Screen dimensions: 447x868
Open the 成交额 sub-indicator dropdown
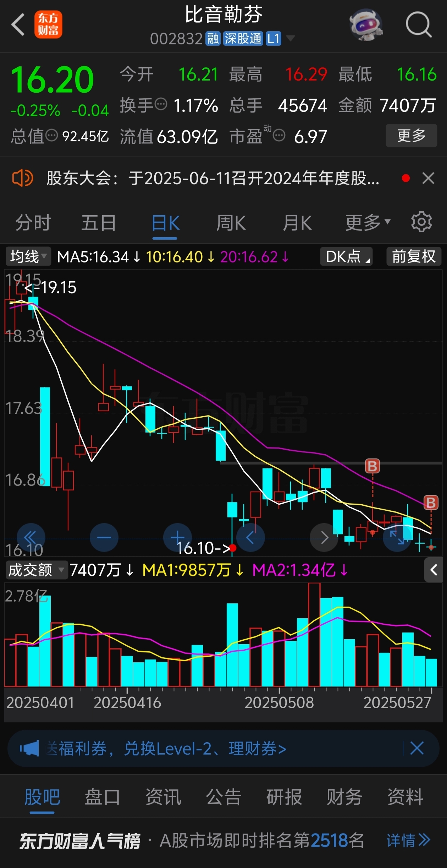point(36,570)
